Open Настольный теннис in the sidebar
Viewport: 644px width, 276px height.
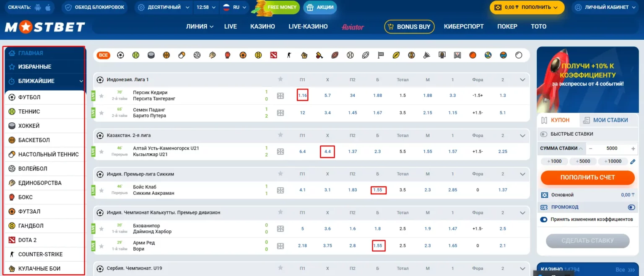44,155
